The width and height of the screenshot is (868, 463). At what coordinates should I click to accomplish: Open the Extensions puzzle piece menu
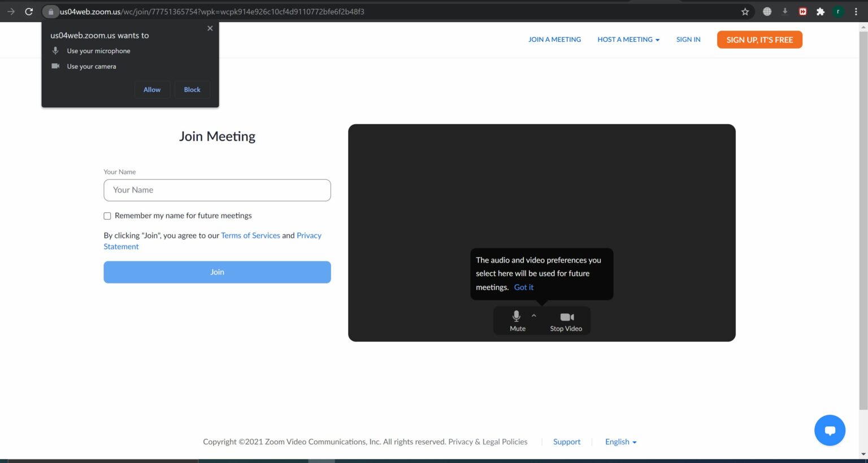pyautogui.click(x=821, y=11)
